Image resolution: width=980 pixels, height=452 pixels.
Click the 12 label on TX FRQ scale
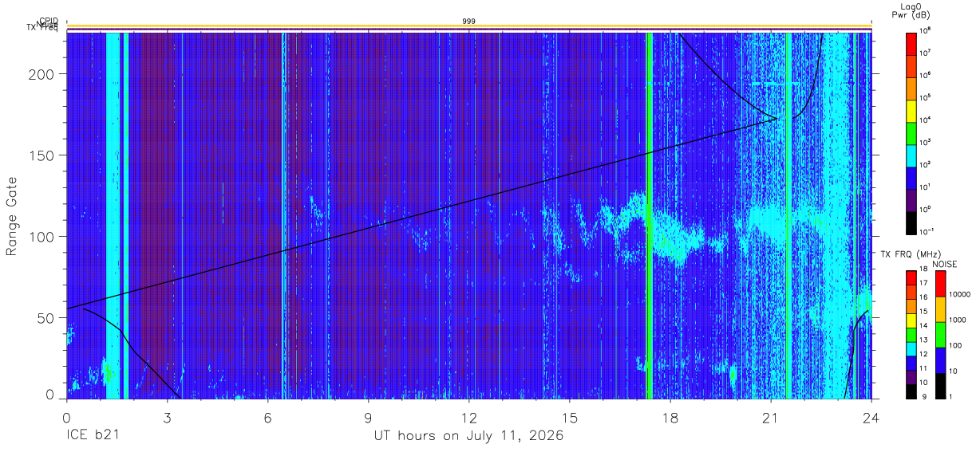pyautogui.click(x=925, y=353)
